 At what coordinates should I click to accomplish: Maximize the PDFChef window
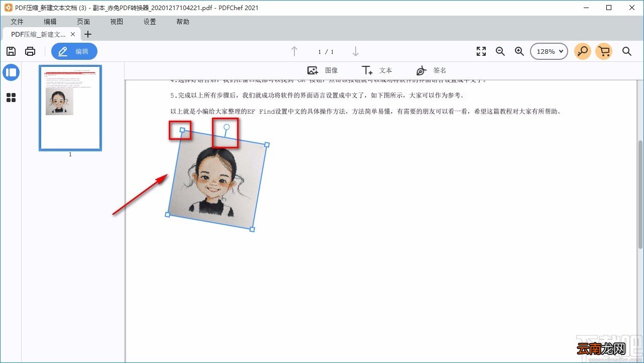point(609,8)
